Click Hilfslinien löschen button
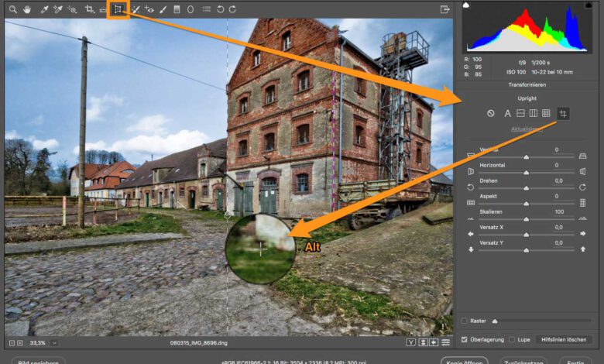604x364 pixels. point(564,339)
